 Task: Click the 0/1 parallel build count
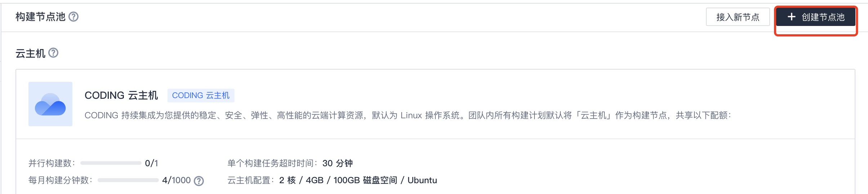(151, 163)
